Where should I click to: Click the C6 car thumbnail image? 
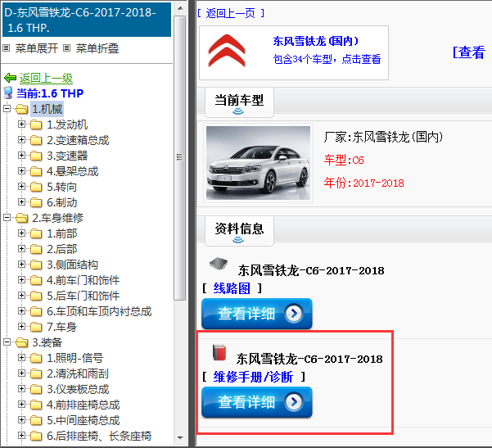(258, 163)
